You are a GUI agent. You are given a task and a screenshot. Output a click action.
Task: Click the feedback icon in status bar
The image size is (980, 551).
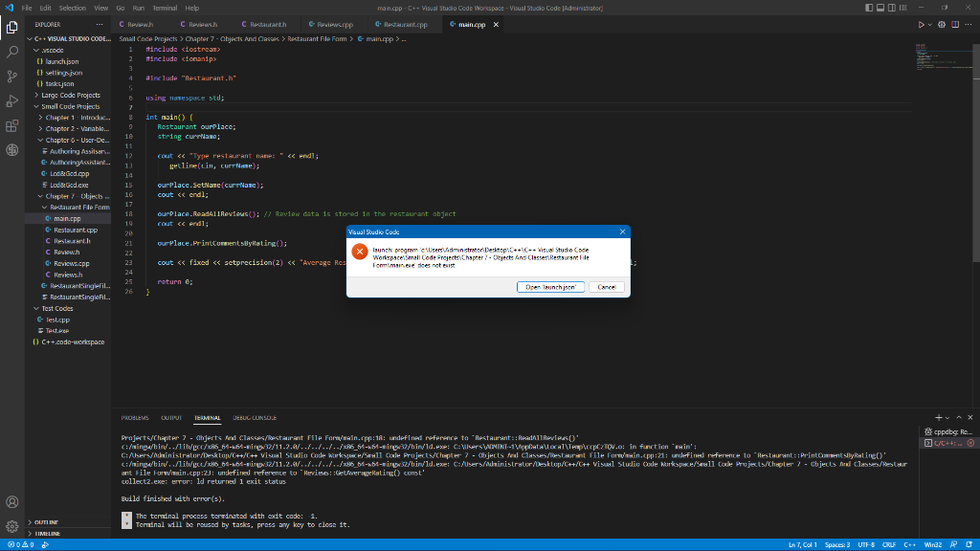coord(953,544)
